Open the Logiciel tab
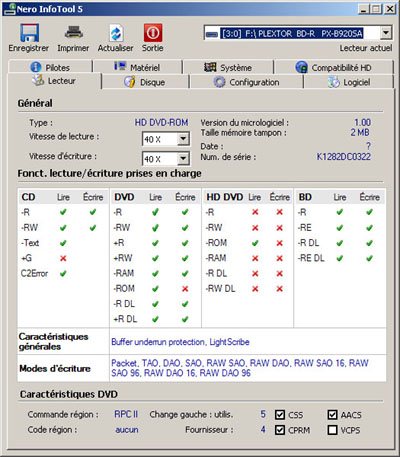 (349, 82)
